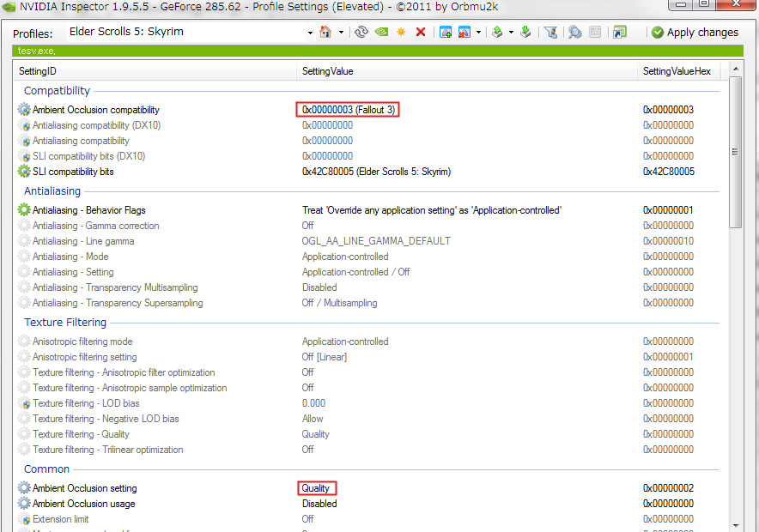Open dropdown beside remove application icon
Viewport: 759px width, 532px height.
tap(478, 33)
